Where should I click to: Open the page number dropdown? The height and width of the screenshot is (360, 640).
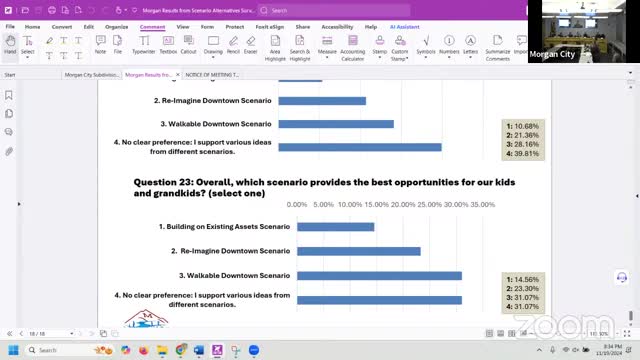click(x=71, y=333)
